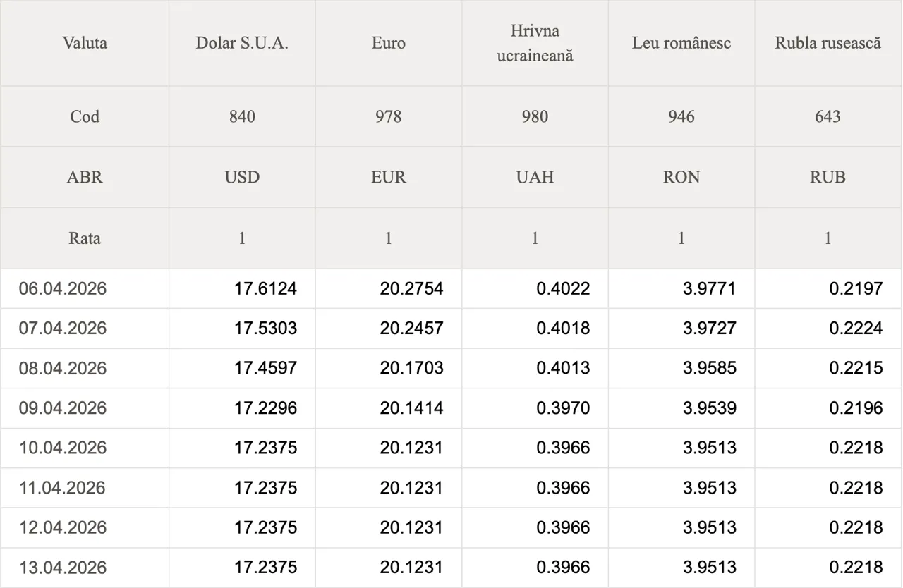Select the UAH abbreviation cell

(535, 177)
